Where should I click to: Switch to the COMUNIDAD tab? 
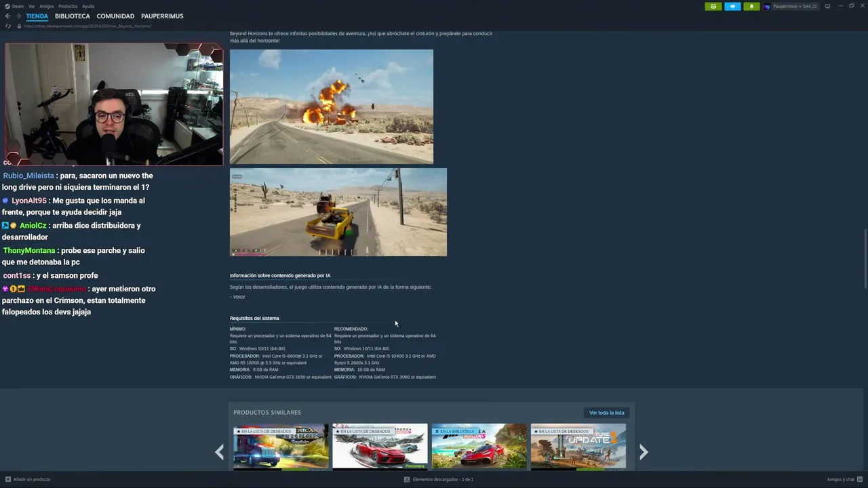click(115, 16)
